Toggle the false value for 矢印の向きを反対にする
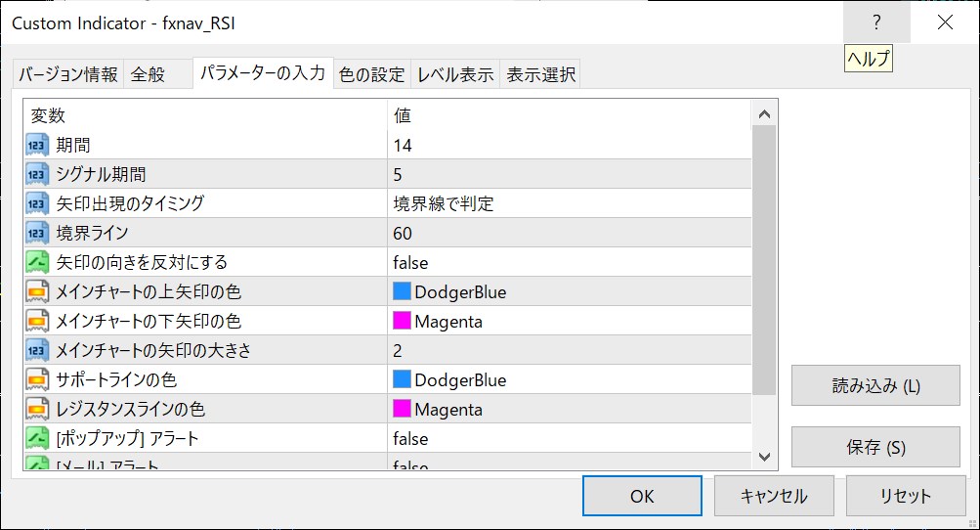This screenshot has width=980, height=530. (410, 262)
